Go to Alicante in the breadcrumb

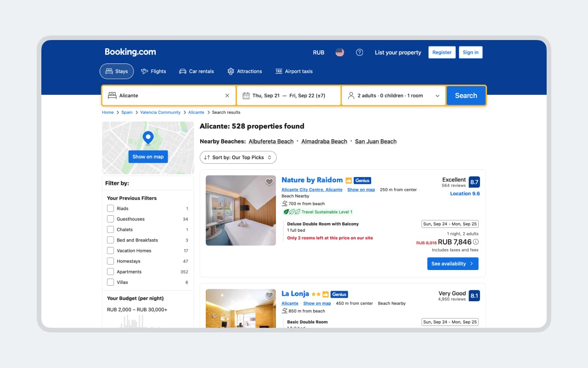tap(196, 112)
